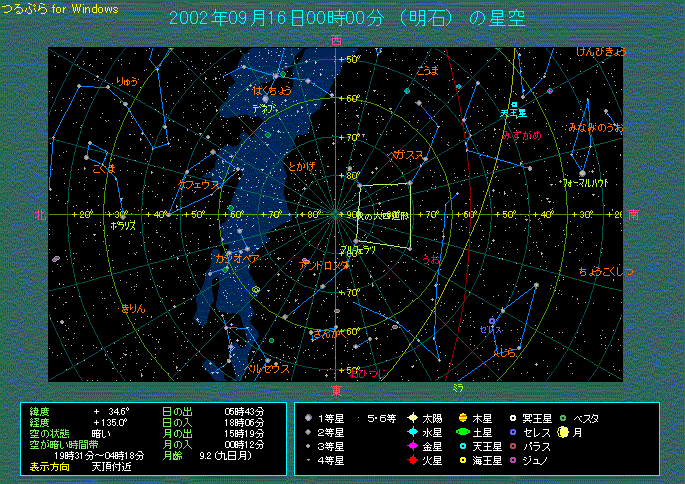Click the north (北) direction marker
Screen dimensions: 685x484
click(x=38, y=214)
